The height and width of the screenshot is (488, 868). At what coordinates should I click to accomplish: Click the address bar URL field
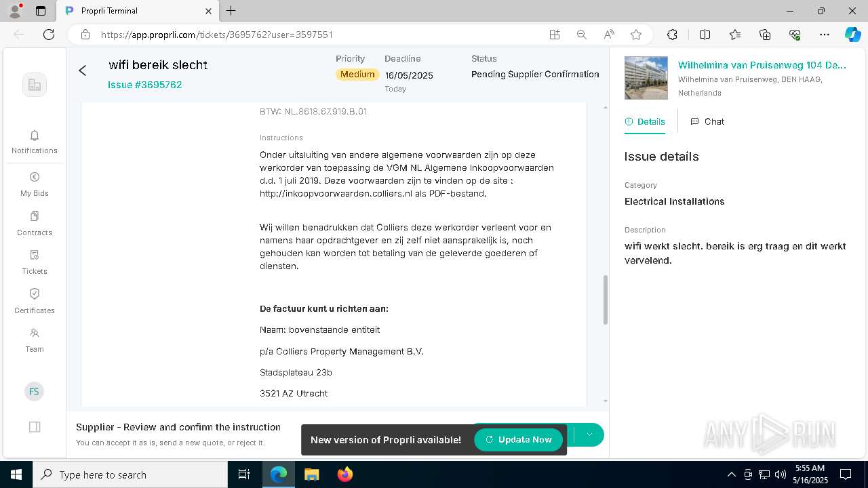click(x=319, y=35)
